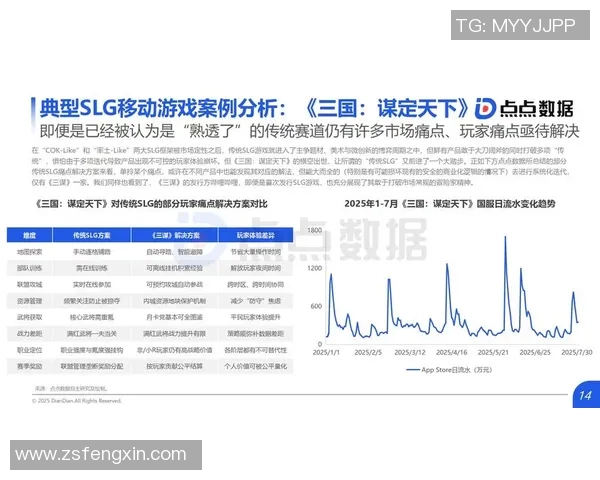Click the table cell 赛季奖励
Image resolution: width=600 pixels, height=480 pixels.
(x=29, y=366)
